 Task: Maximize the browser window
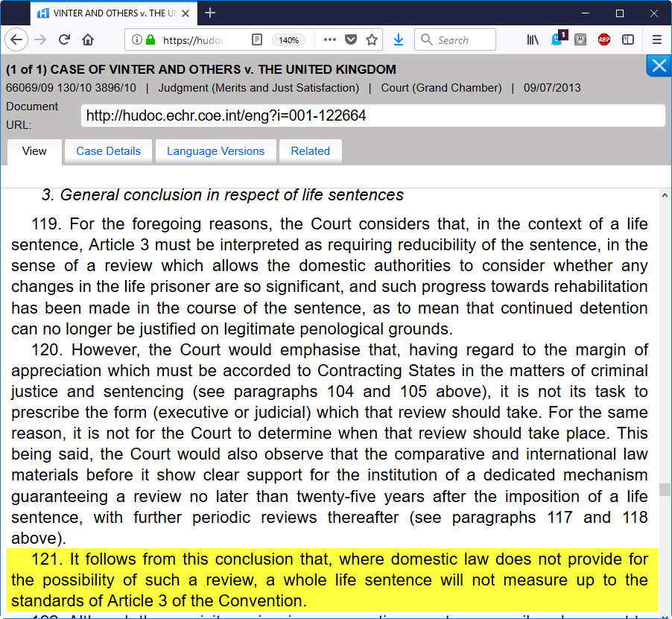620,13
